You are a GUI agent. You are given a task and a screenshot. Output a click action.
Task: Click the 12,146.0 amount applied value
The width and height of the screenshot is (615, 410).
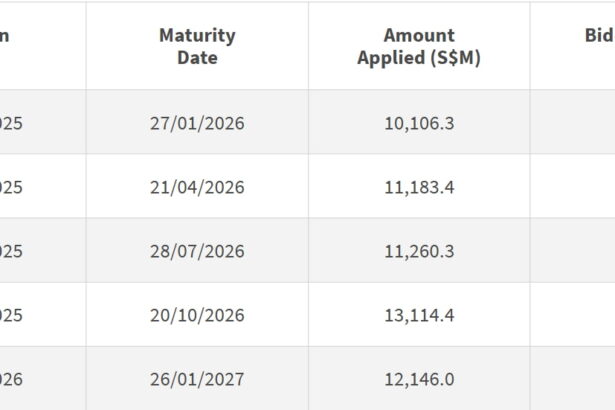click(x=418, y=379)
